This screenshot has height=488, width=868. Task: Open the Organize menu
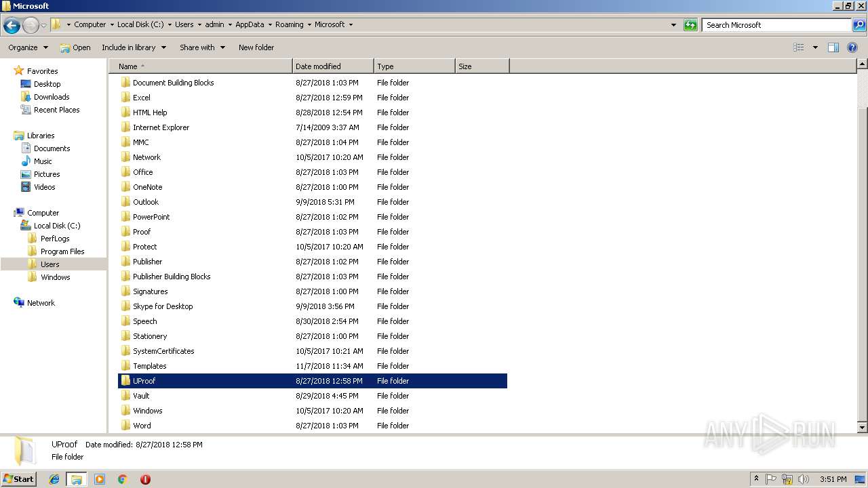(x=28, y=47)
